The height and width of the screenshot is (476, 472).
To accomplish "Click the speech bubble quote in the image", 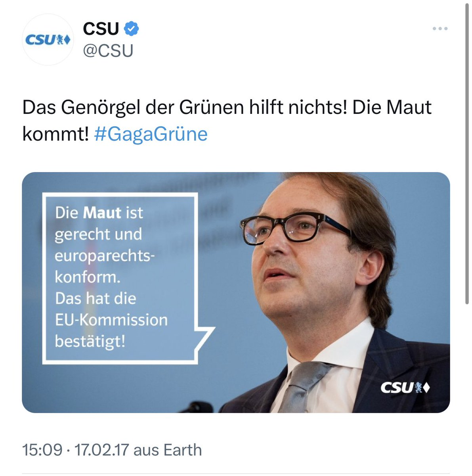I will click(119, 278).
